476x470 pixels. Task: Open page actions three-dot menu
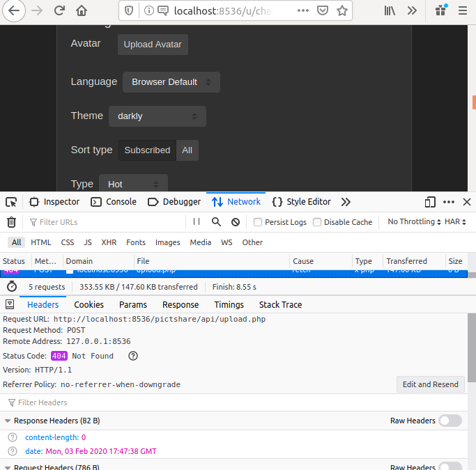coord(303,10)
